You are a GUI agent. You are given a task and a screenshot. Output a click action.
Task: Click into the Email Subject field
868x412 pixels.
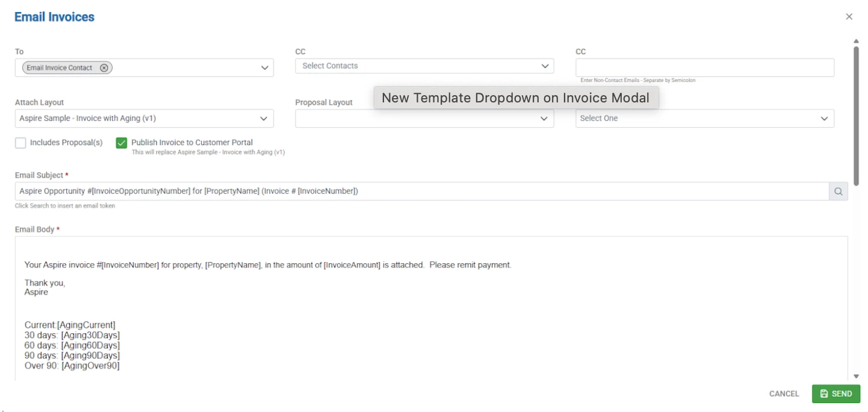click(x=421, y=192)
